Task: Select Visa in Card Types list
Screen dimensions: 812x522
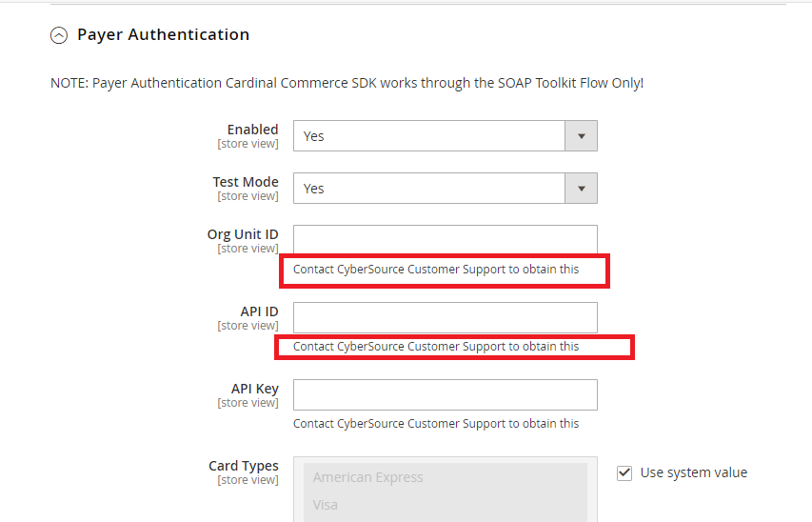Action: tap(326, 505)
